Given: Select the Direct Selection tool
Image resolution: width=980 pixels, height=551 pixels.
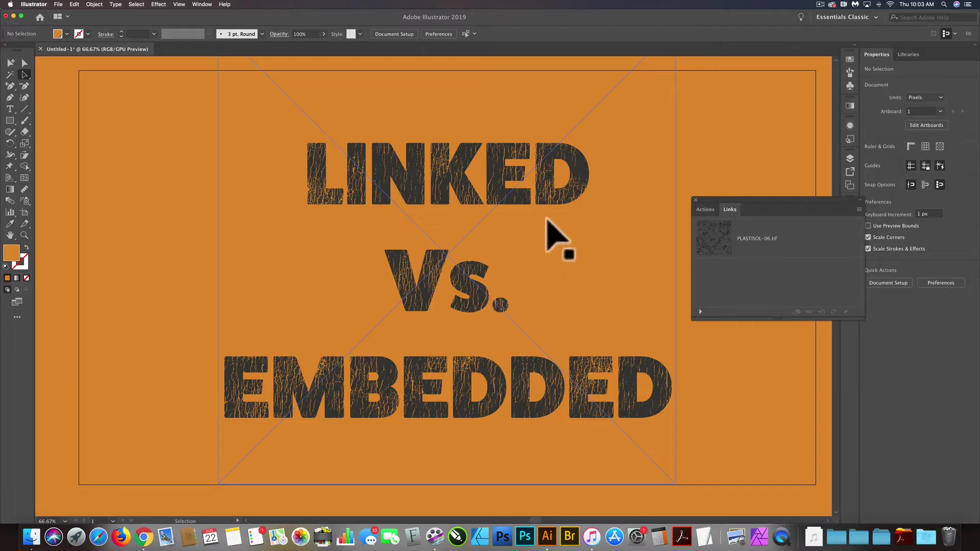Looking at the screenshot, I should tap(24, 74).
